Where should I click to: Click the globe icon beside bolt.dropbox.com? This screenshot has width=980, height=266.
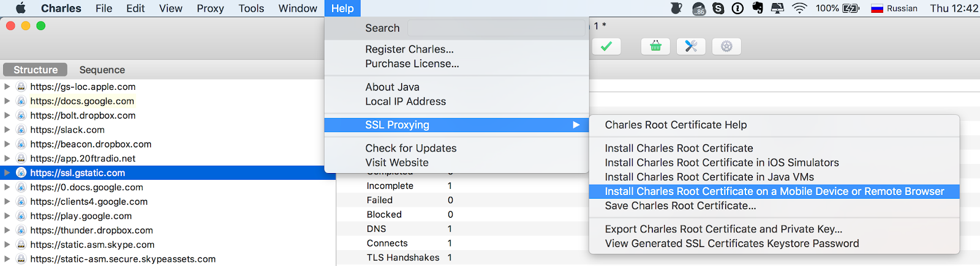tap(21, 116)
